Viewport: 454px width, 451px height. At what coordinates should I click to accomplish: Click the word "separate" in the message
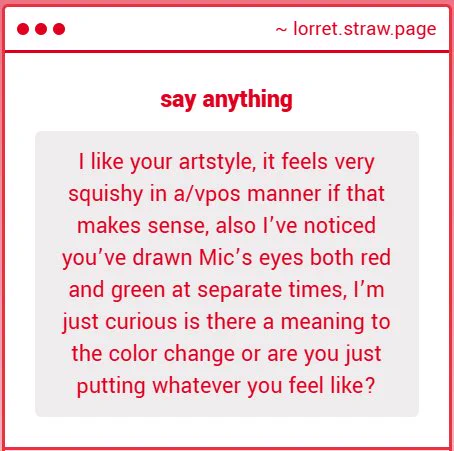(239, 291)
